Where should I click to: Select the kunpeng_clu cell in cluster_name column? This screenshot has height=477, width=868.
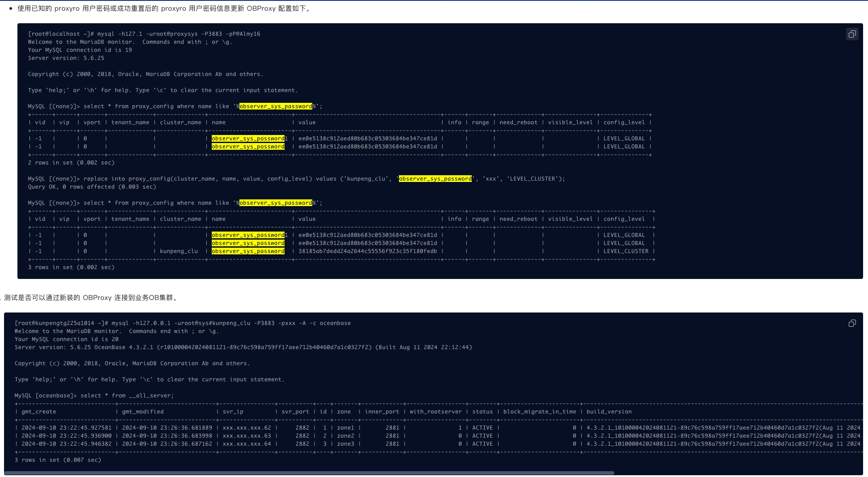coord(179,251)
